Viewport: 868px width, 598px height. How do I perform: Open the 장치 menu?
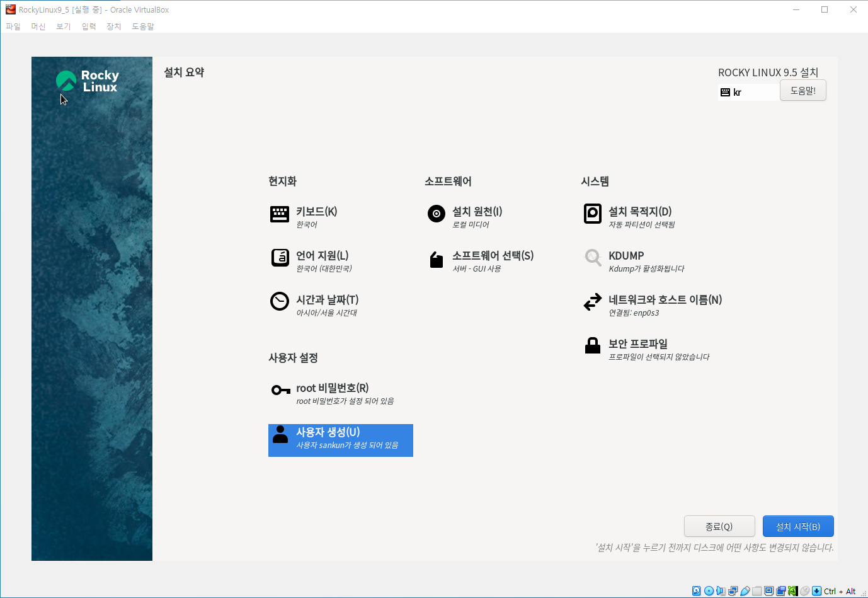click(x=114, y=26)
